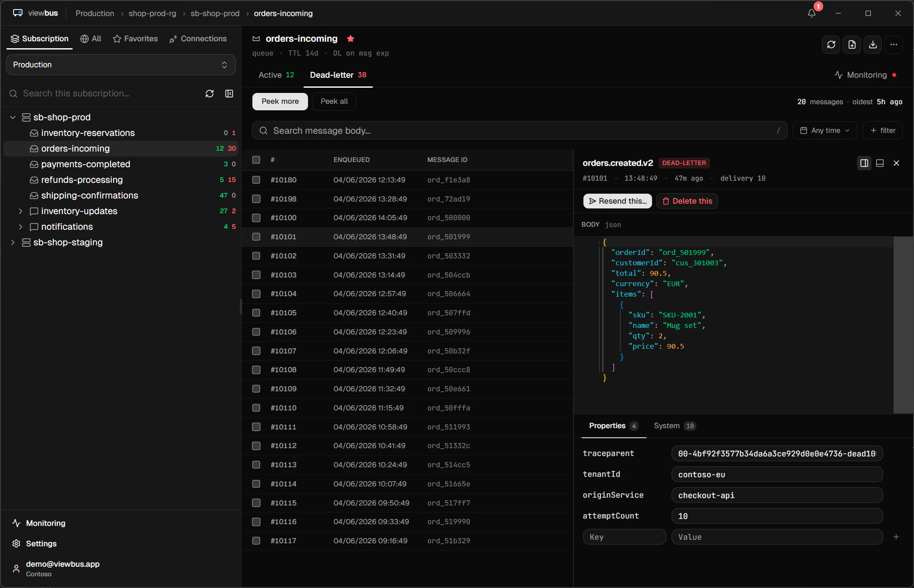
Task: Click the viewbus logo
Action: pos(35,13)
